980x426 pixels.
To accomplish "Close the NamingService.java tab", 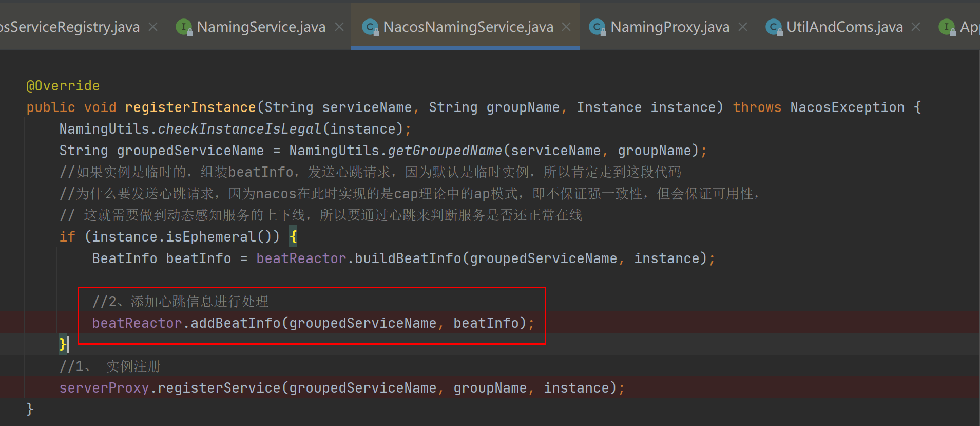I will [x=339, y=27].
